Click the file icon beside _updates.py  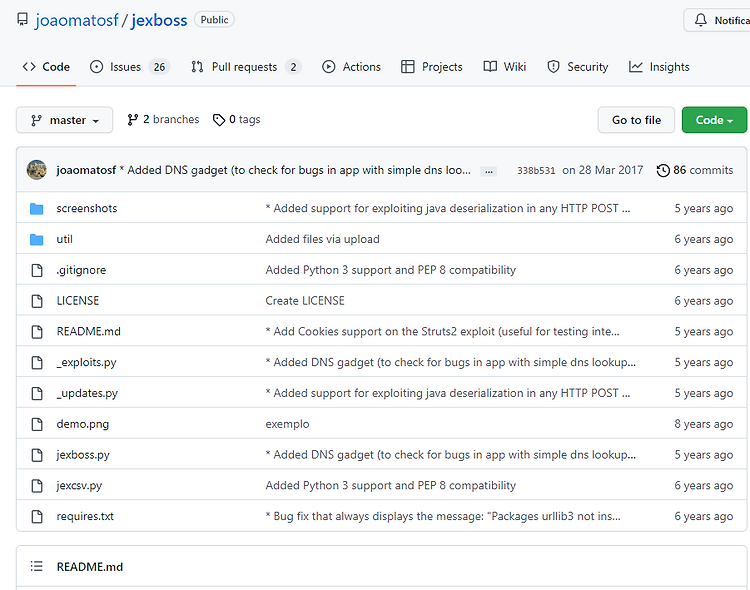point(37,393)
